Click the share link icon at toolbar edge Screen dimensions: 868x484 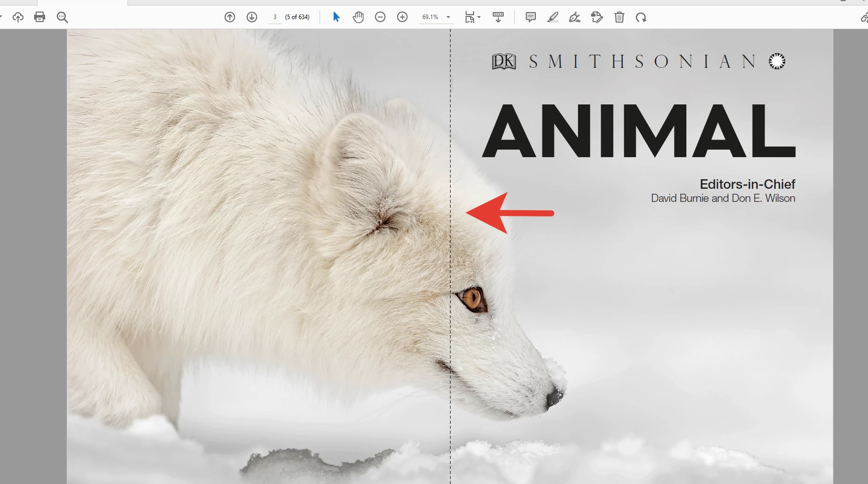[864, 18]
